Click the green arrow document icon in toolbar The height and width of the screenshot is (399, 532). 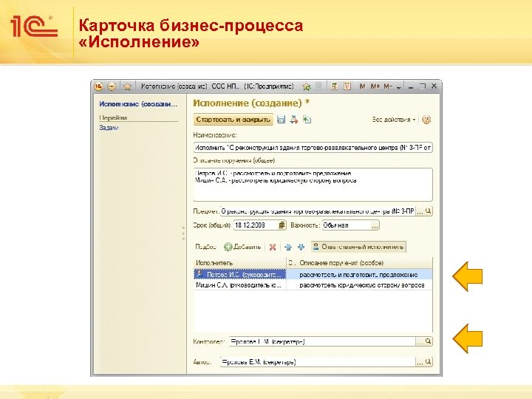307,120
